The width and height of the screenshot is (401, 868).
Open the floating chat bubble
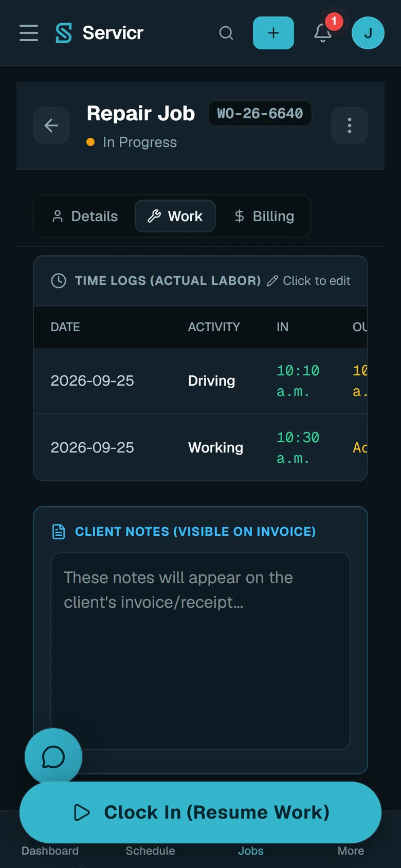click(53, 757)
